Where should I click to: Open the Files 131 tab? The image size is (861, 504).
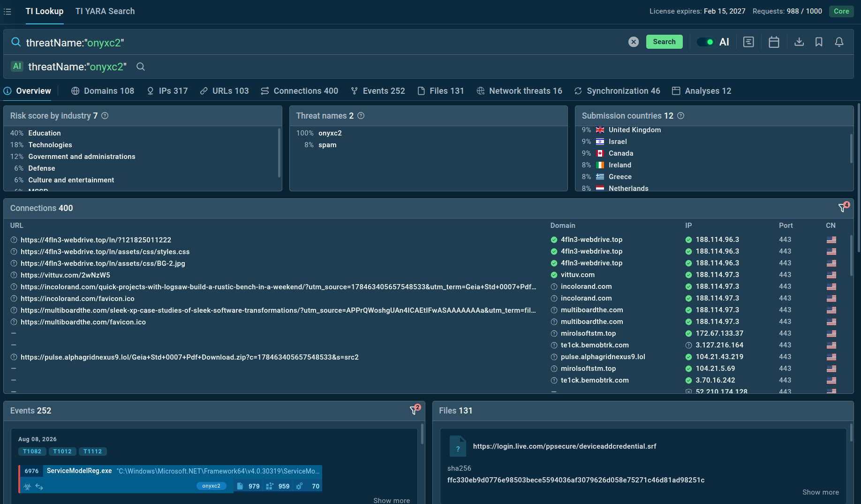(440, 91)
